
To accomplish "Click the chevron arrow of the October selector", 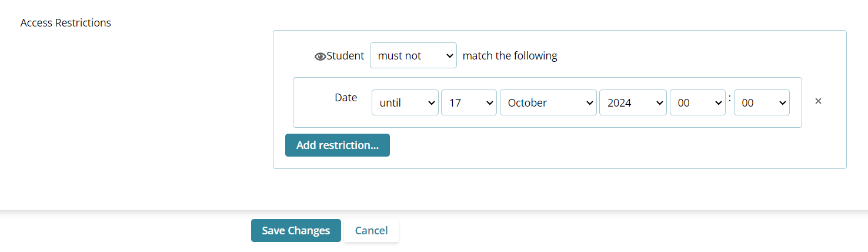I will 590,103.
